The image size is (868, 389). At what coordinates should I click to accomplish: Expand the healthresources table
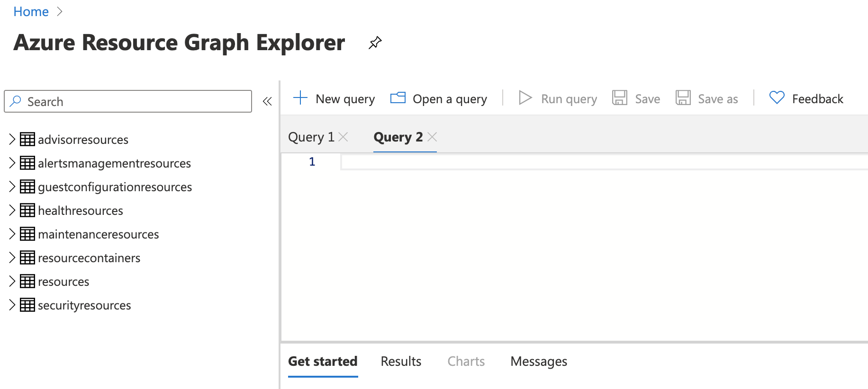click(x=12, y=210)
